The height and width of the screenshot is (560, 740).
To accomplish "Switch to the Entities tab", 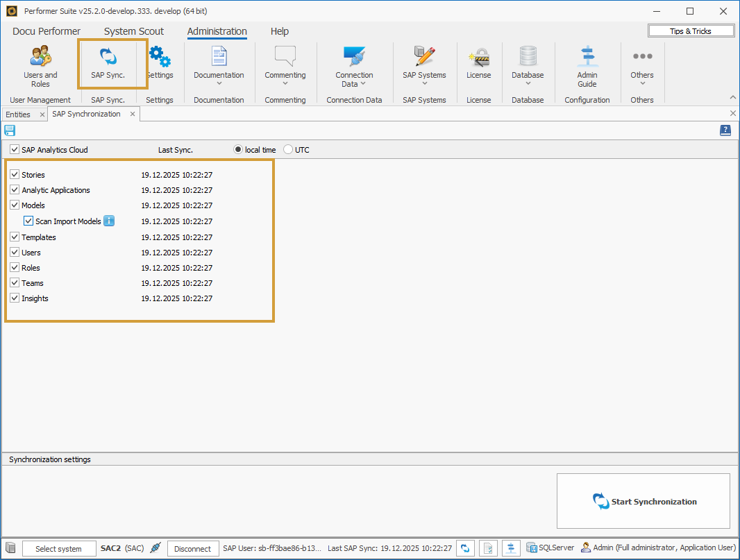I will 18,114.
